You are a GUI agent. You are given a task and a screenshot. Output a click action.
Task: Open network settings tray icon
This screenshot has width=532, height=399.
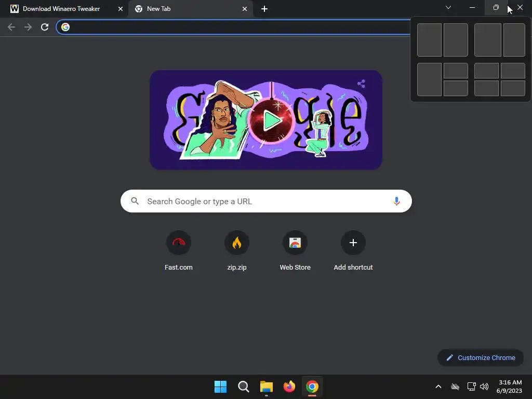click(471, 387)
